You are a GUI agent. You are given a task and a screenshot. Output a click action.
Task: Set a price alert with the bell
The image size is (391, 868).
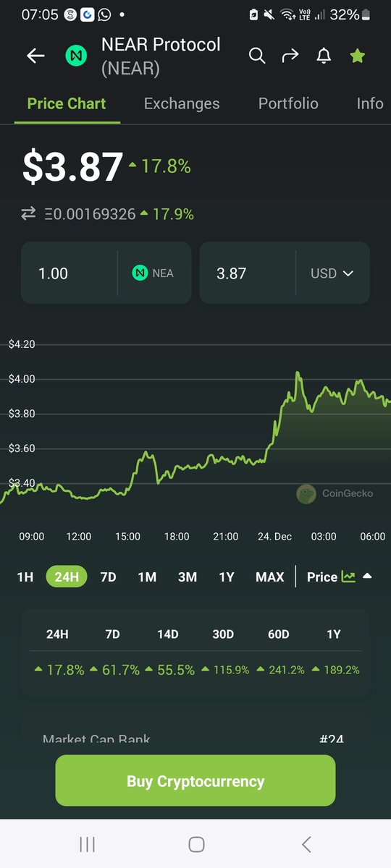pos(324,56)
